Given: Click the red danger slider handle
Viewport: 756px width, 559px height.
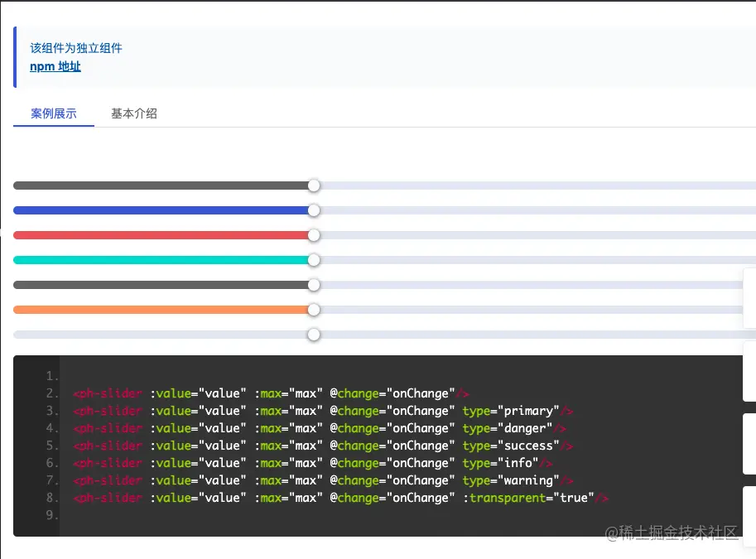Looking at the screenshot, I should click(x=314, y=235).
